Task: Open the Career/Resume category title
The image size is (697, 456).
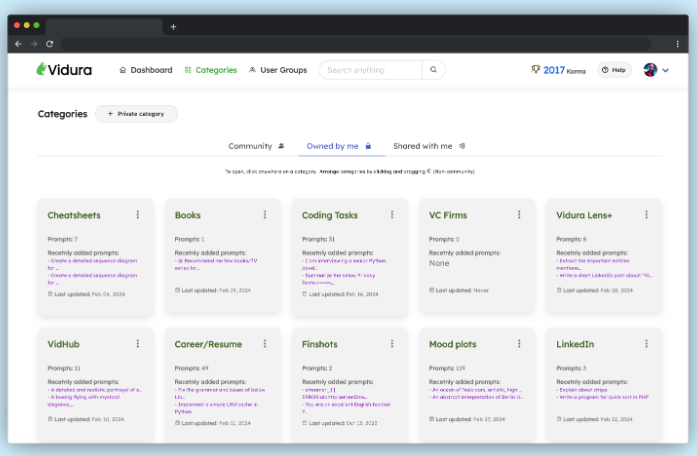Action: pyautogui.click(x=208, y=344)
